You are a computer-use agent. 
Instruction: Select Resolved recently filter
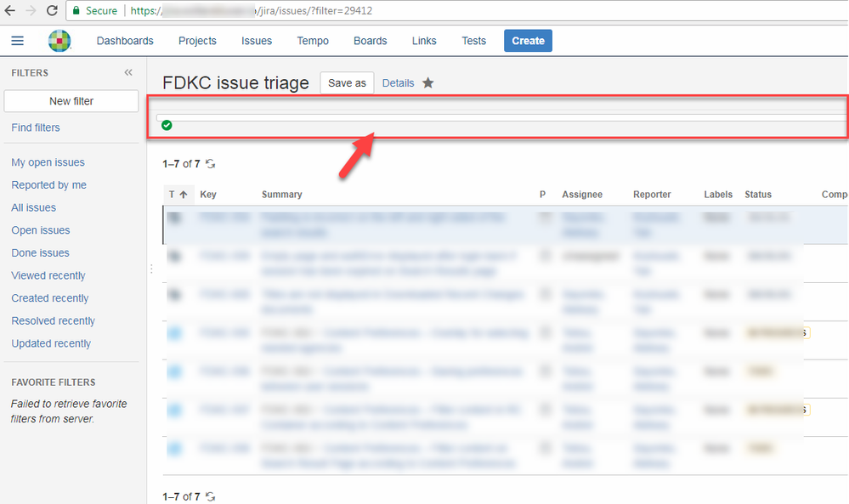tap(53, 321)
